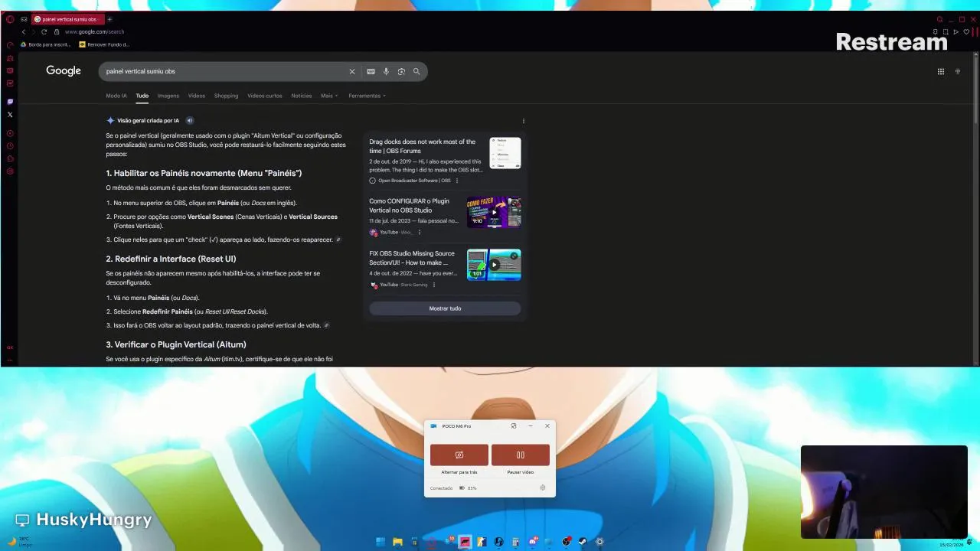Open the 'Remover Fundo d...' bookmark
Screen dimensions: 980x551
pyautogui.click(x=104, y=44)
